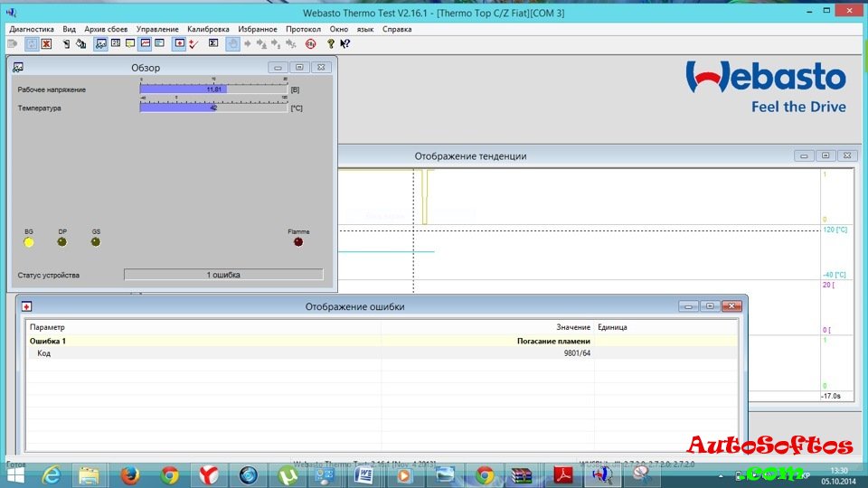This screenshot has height=488, width=868.
Task: Click the window layout toolbar icon
Action: pyautogui.click(x=159, y=43)
